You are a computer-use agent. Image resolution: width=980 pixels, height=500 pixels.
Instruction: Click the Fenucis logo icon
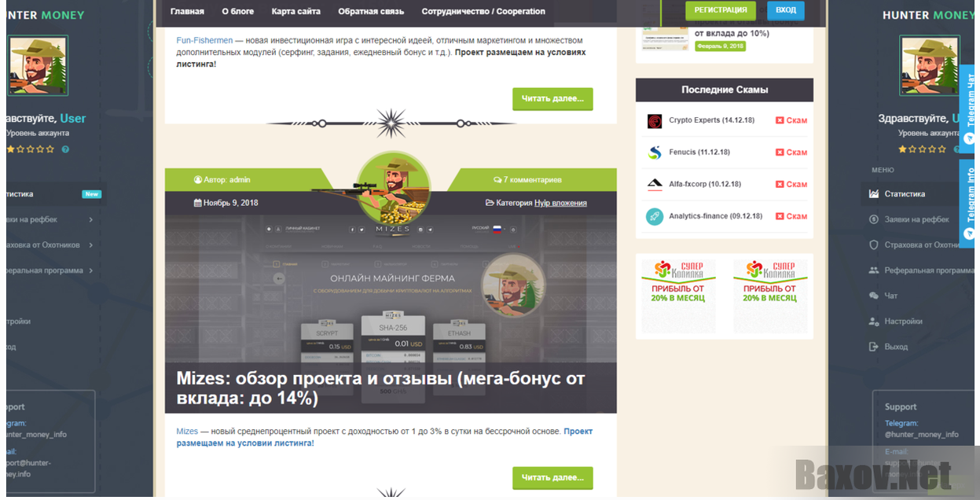[x=655, y=153]
